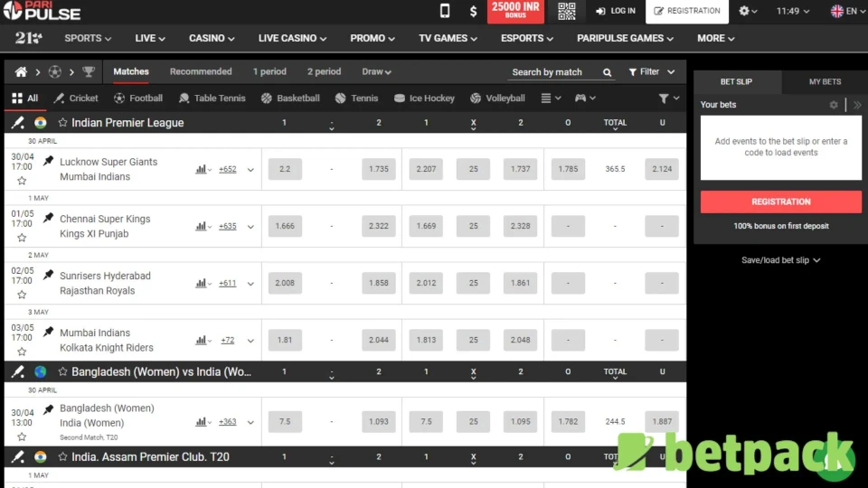
Task: Select odds 1.093 for India (Women)
Action: coord(379,421)
